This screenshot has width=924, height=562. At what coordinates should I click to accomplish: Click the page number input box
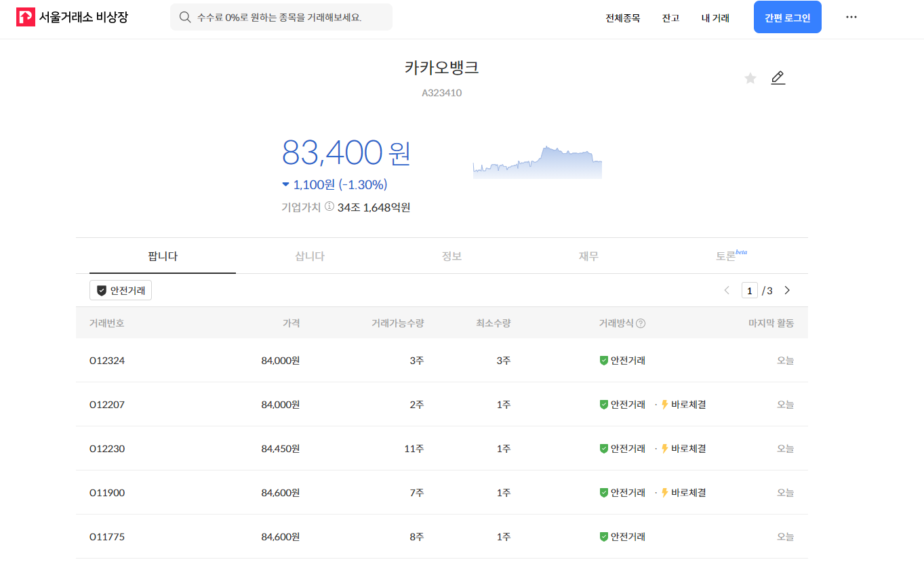(x=749, y=290)
